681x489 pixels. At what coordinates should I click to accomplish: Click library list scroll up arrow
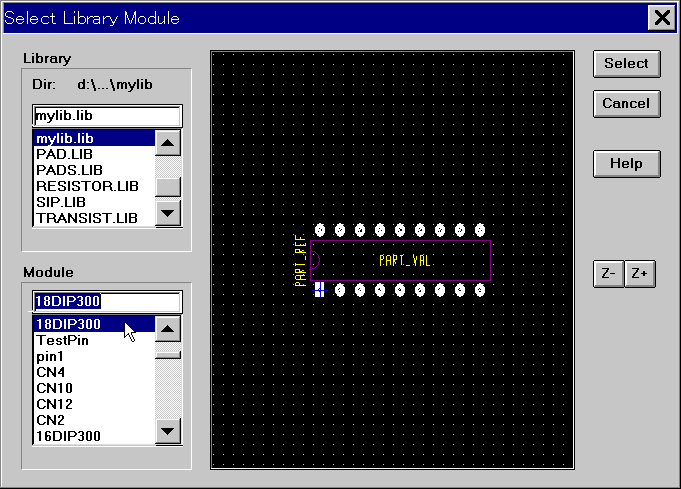click(x=168, y=143)
